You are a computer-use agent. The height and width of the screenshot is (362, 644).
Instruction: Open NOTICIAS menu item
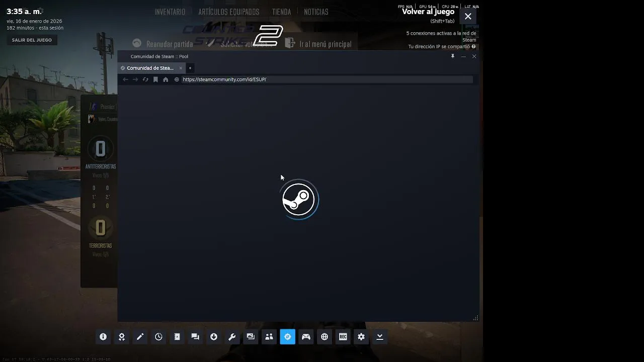pyautogui.click(x=316, y=12)
